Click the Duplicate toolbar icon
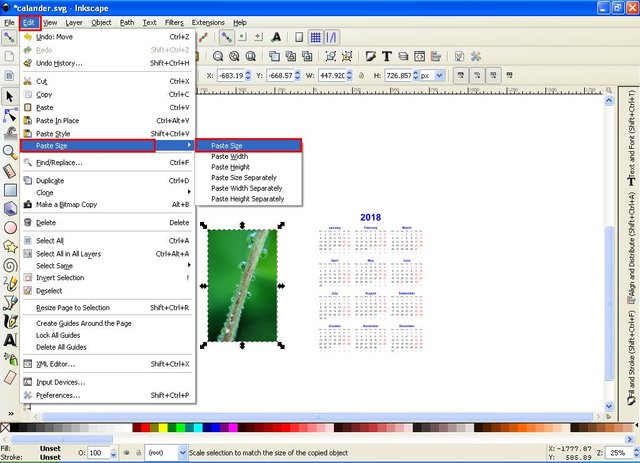The image size is (640, 463). (274, 56)
